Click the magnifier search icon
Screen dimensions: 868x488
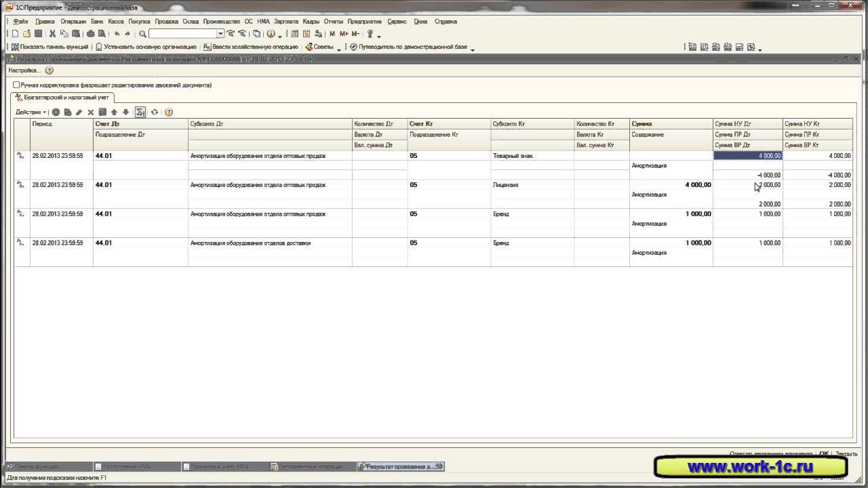coord(142,34)
